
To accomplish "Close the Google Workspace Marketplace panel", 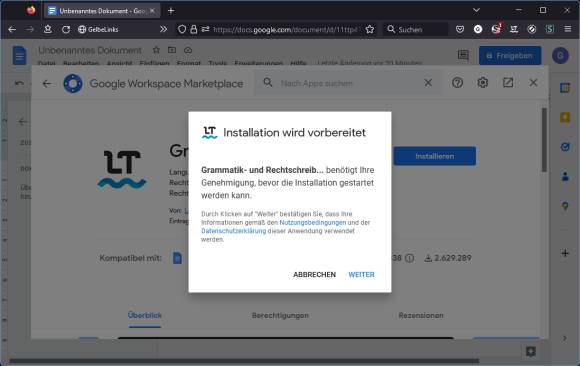I will [x=533, y=83].
